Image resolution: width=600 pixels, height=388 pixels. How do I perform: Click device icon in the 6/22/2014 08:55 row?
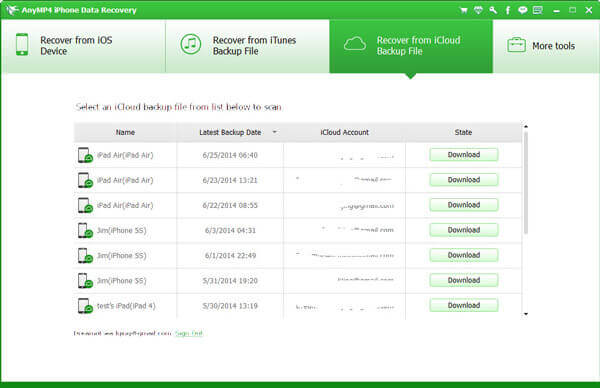coord(85,205)
